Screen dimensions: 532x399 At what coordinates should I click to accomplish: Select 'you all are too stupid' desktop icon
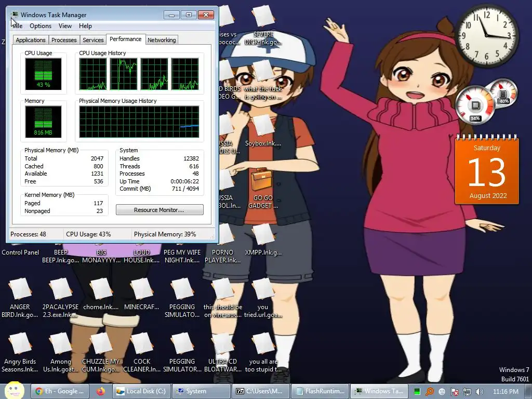(x=263, y=353)
